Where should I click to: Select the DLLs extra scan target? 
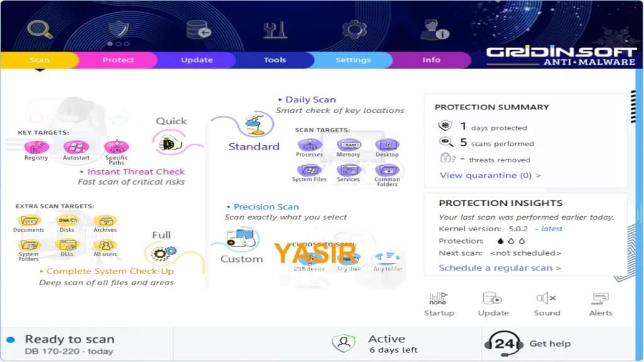pyautogui.click(x=67, y=244)
